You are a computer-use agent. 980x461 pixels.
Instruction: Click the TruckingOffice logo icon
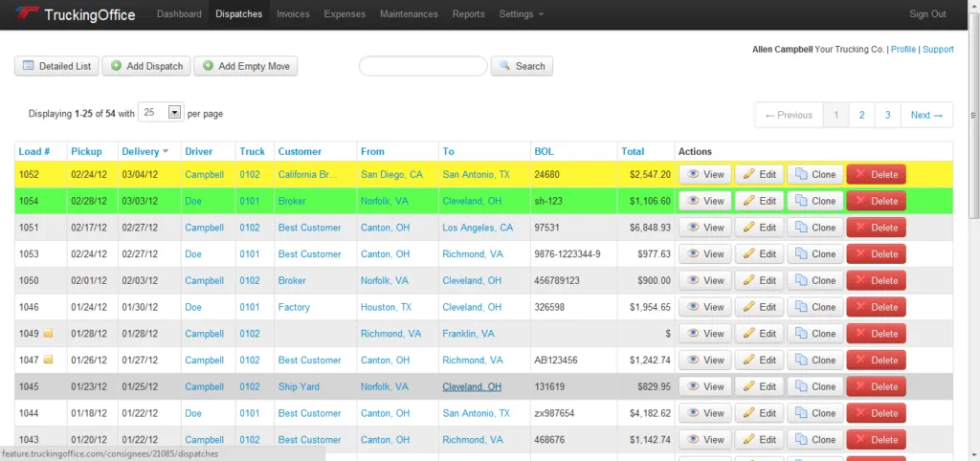pos(27,14)
